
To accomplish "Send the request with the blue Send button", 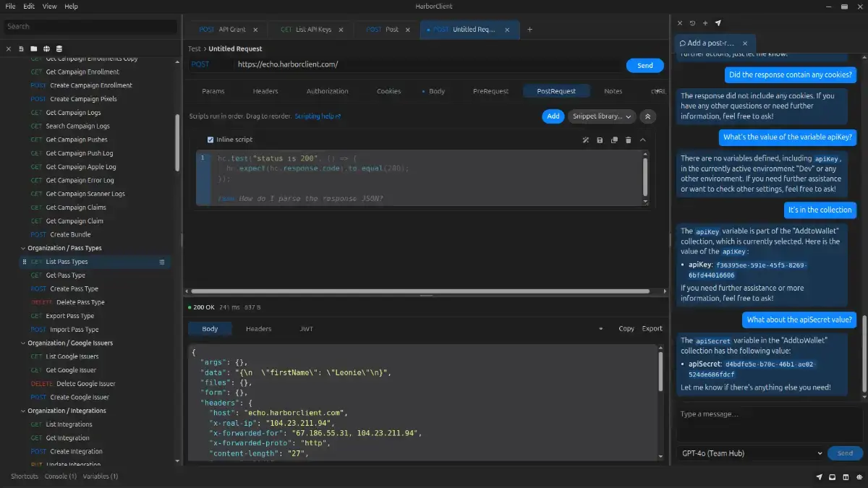I will (x=645, y=65).
